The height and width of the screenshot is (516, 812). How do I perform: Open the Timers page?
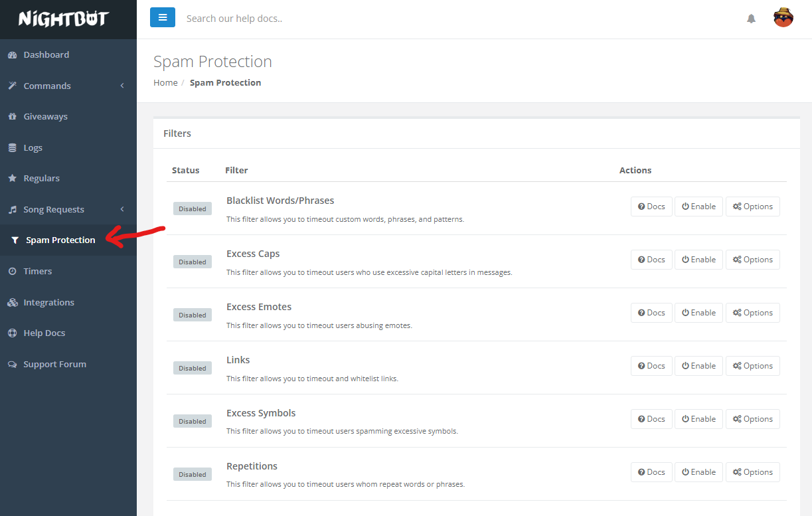pyautogui.click(x=68, y=272)
